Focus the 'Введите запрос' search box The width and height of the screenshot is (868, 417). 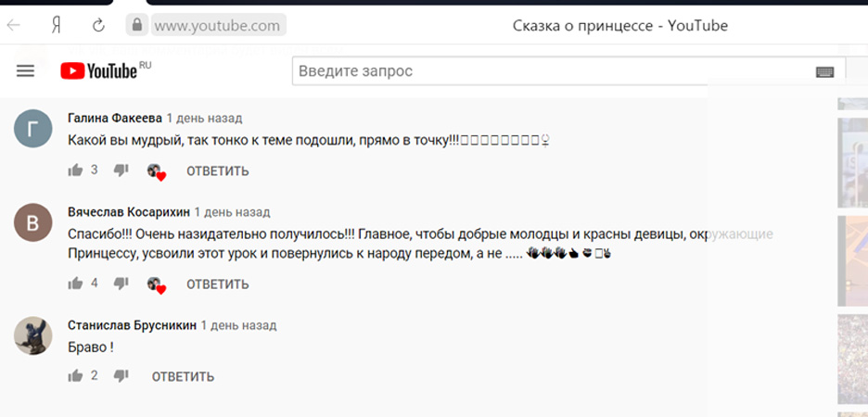click(554, 71)
